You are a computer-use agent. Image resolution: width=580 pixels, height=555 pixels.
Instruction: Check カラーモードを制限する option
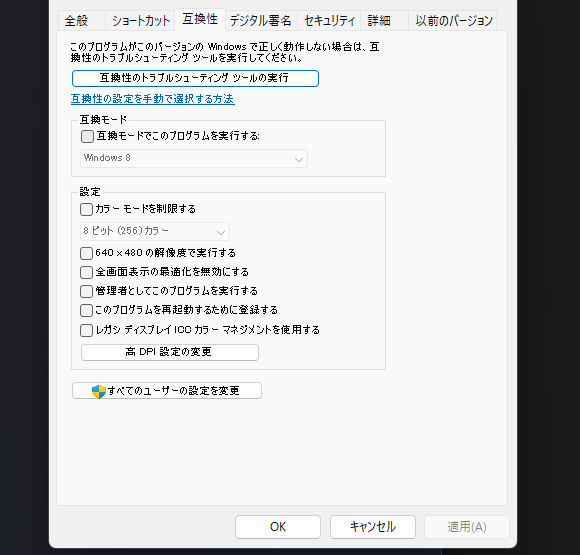click(86, 209)
